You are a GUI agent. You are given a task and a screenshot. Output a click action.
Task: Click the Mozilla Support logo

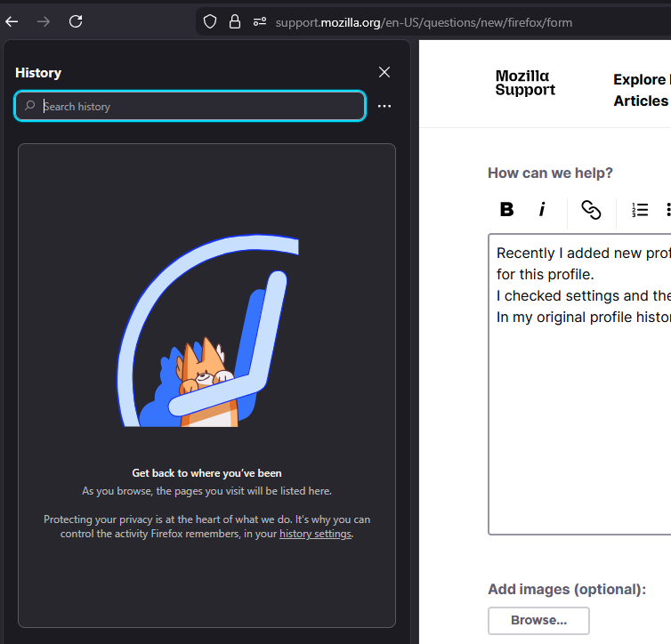(525, 83)
